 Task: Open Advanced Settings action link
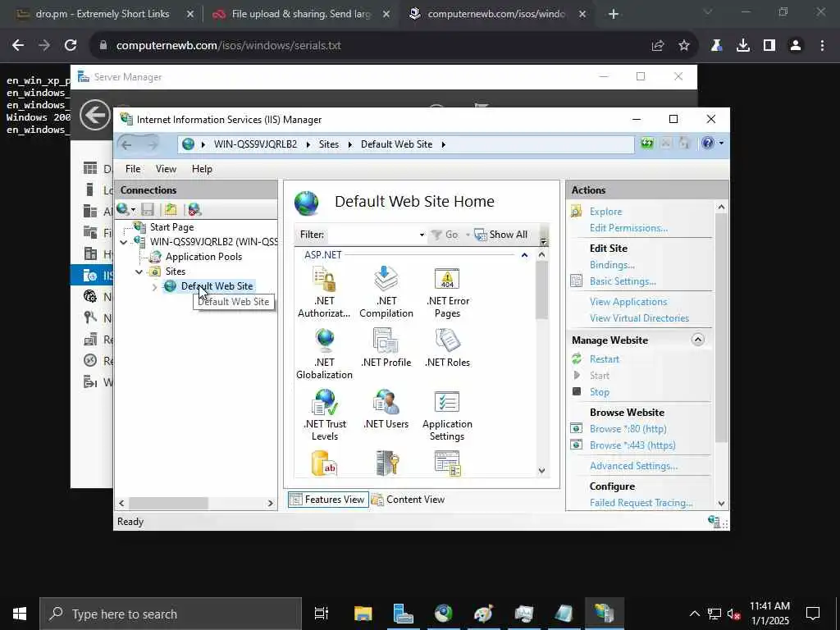click(x=634, y=466)
